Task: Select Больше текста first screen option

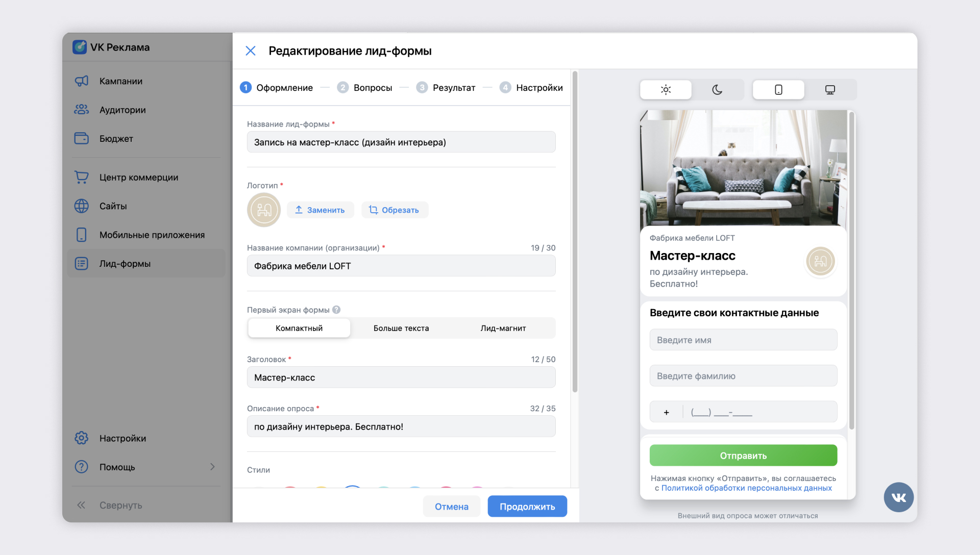Action: [401, 328]
